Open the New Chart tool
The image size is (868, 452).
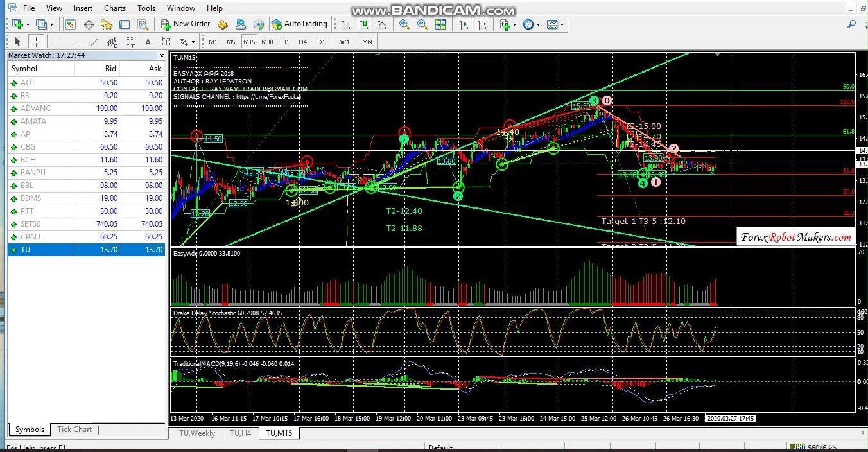coord(17,24)
